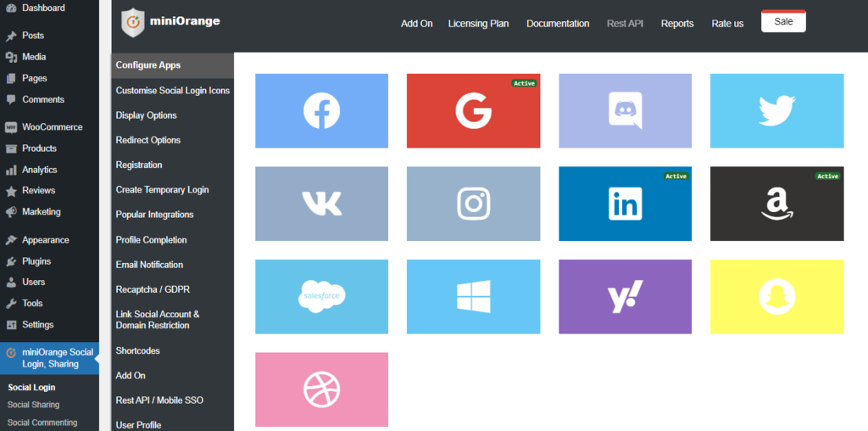Select the Twitter bird tile

click(x=776, y=111)
